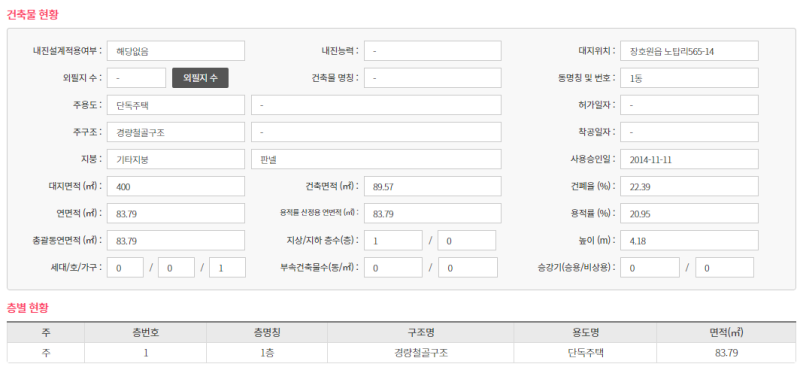Click the 용도명 column header

[585, 333]
